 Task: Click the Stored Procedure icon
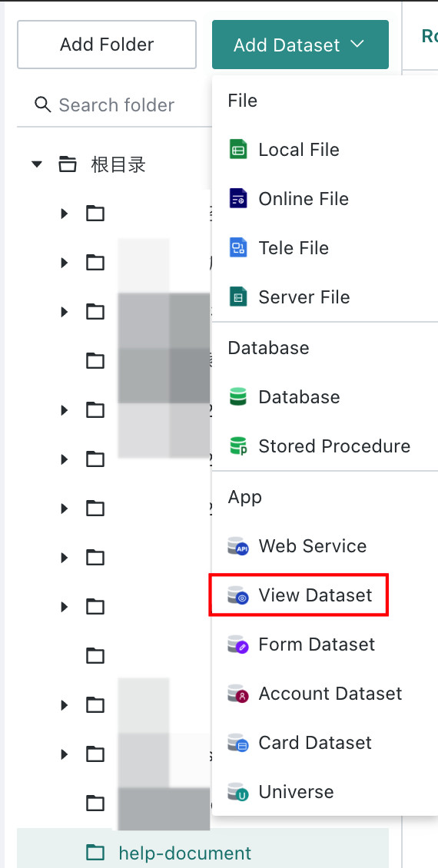238,446
